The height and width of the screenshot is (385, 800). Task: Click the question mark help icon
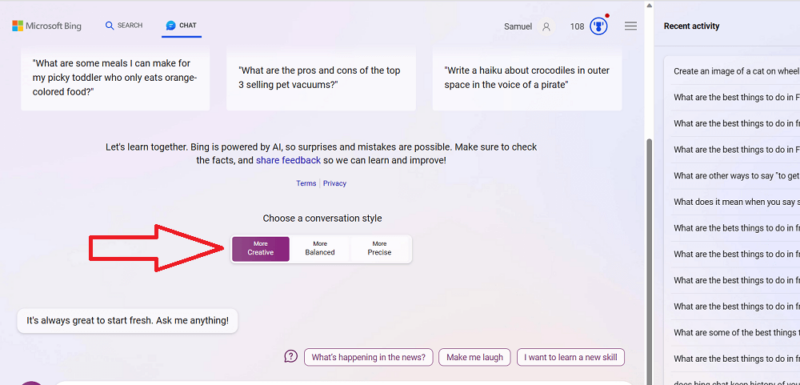click(291, 356)
